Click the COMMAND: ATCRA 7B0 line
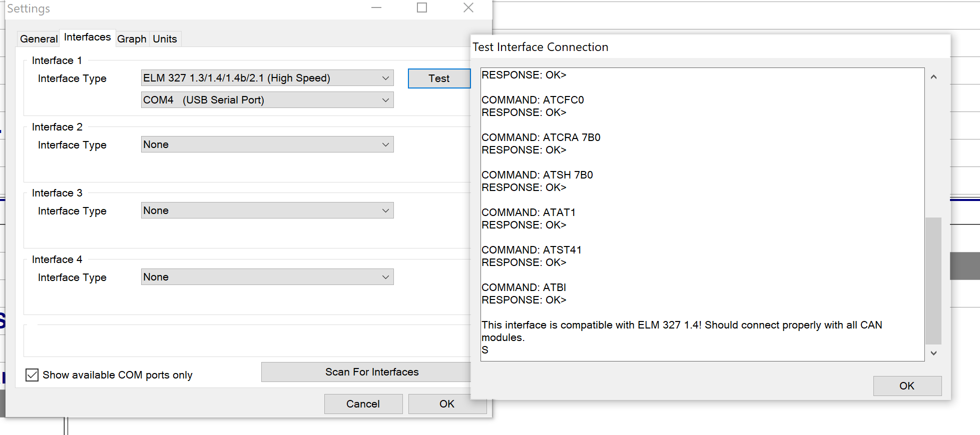 pyautogui.click(x=541, y=137)
